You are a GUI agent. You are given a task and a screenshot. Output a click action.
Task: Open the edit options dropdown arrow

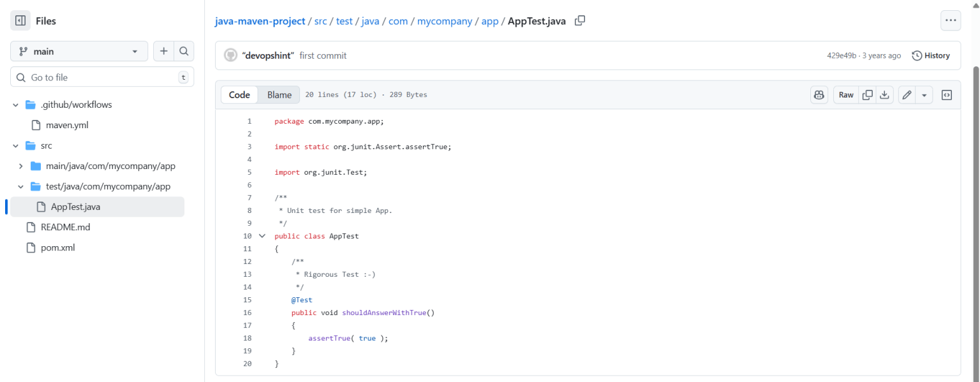pos(923,94)
